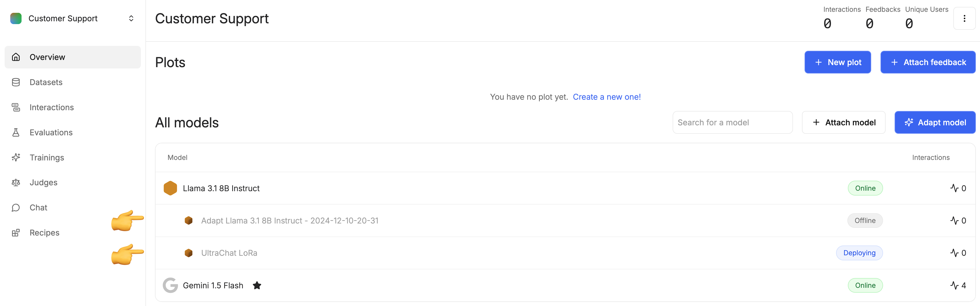
Task: Click the Interactions sidebar icon
Action: click(x=16, y=107)
